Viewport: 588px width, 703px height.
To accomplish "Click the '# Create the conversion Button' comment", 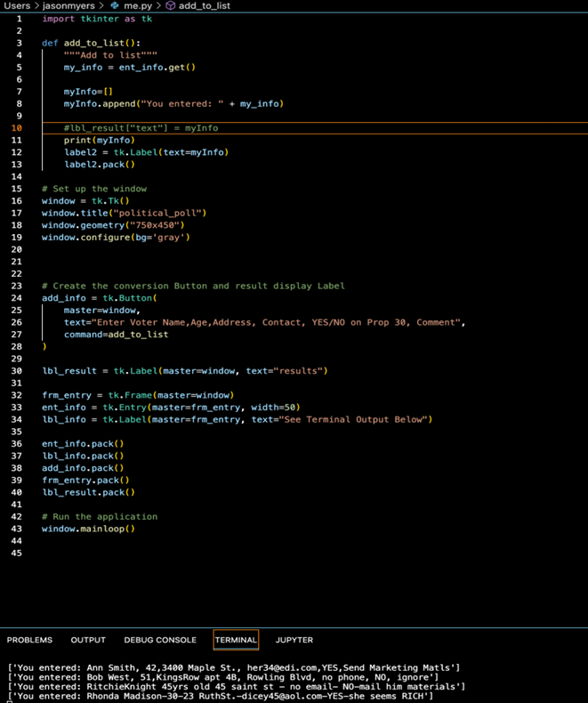I will tap(193, 286).
